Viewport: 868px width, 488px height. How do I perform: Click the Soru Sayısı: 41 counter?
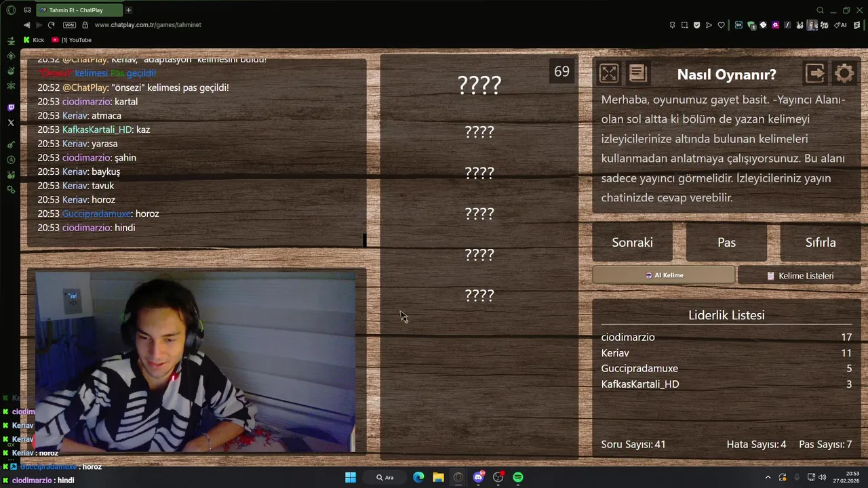pos(633,445)
